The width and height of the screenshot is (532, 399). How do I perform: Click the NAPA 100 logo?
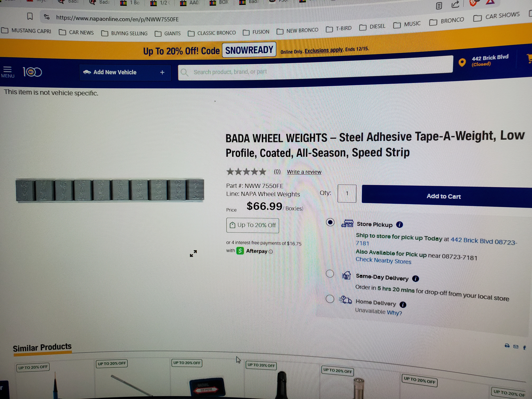click(x=32, y=72)
